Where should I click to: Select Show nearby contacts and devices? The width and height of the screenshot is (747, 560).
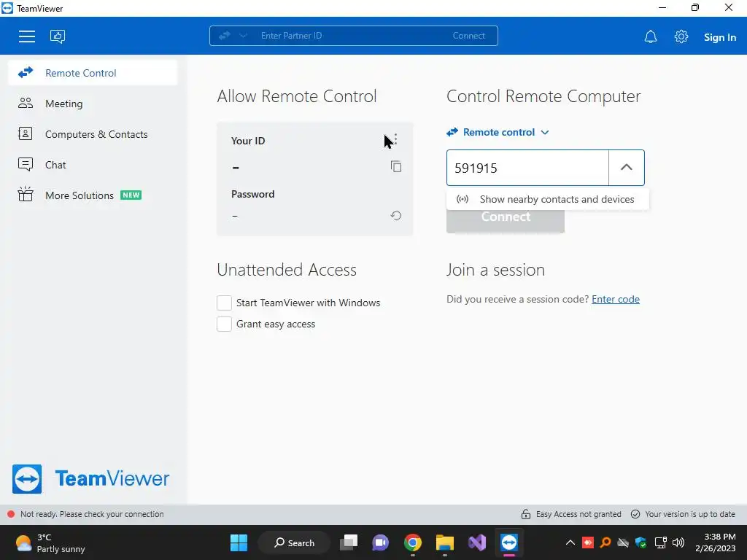tap(547, 199)
